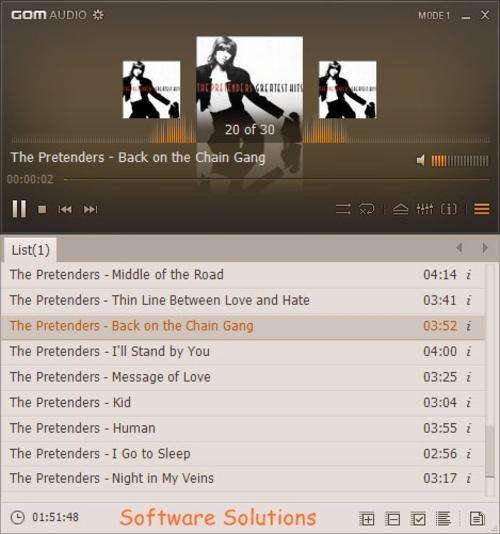The image size is (500, 534).
Task: Stop playback with the square button
Action: coord(42,209)
